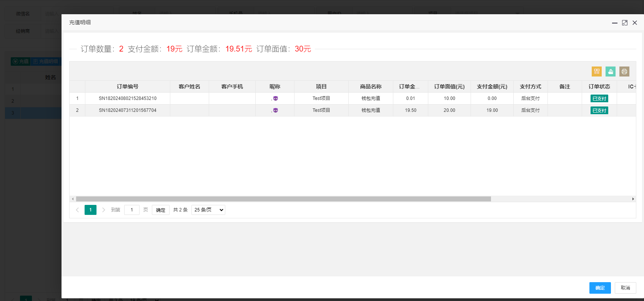Select order SN18202407311201567704
The height and width of the screenshot is (301, 644).
point(128,110)
